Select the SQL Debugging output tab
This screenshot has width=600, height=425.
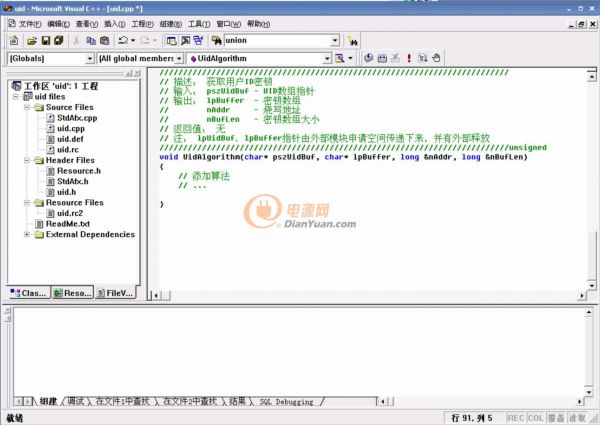[x=286, y=402]
